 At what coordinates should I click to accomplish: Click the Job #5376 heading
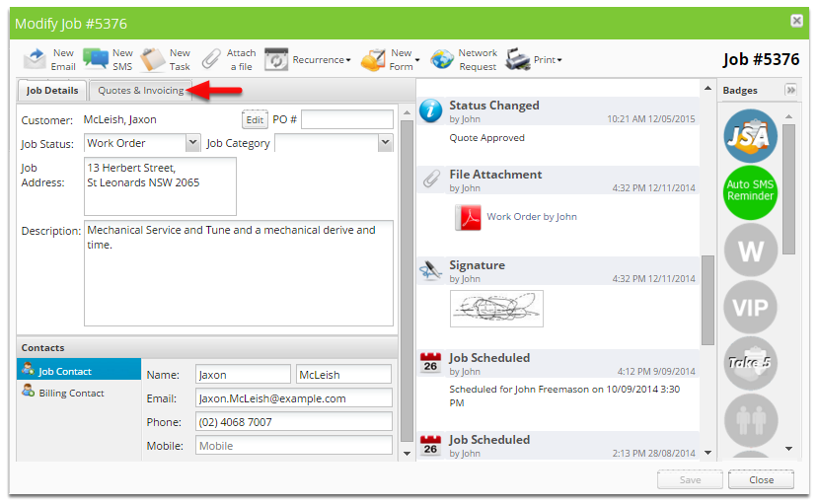761,59
